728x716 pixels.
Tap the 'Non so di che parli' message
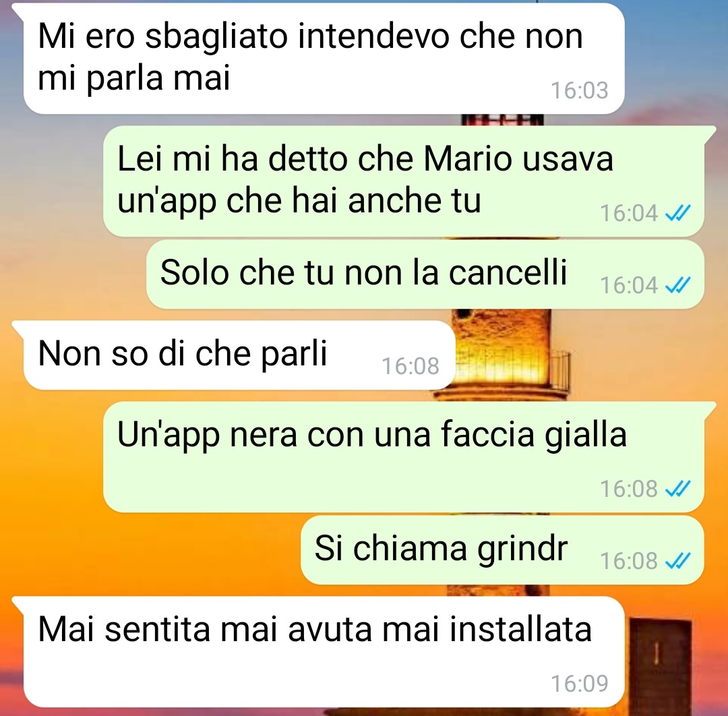[239, 355]
